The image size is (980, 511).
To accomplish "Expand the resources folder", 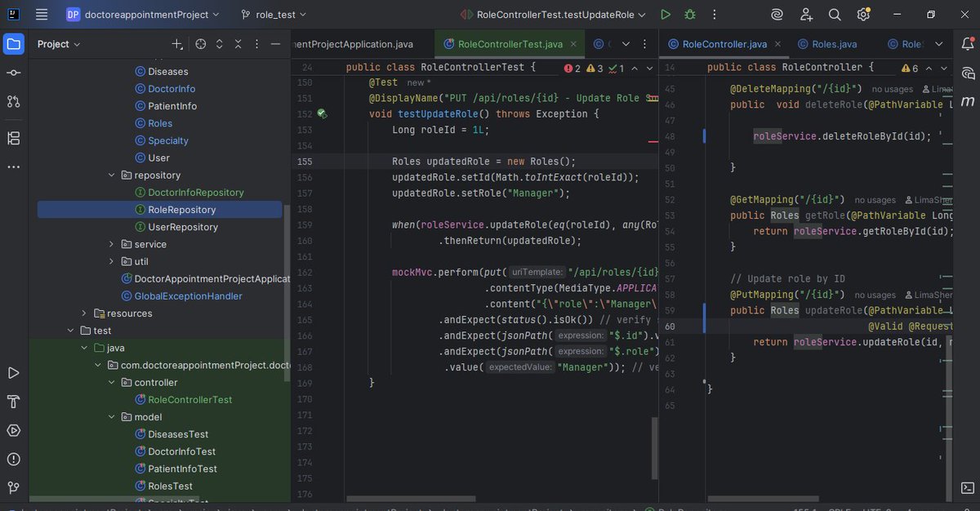I will coord(84,313).
